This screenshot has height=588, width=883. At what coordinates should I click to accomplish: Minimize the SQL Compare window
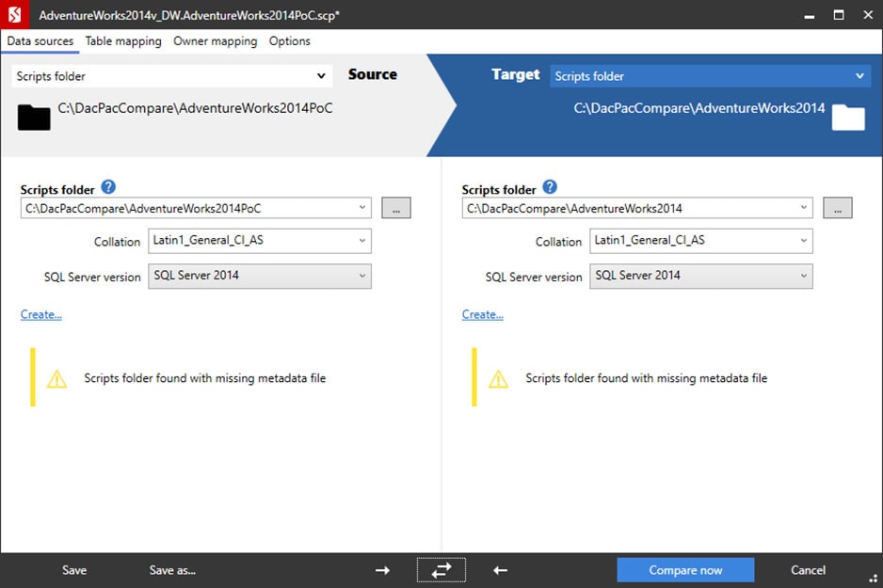(810, 15)
